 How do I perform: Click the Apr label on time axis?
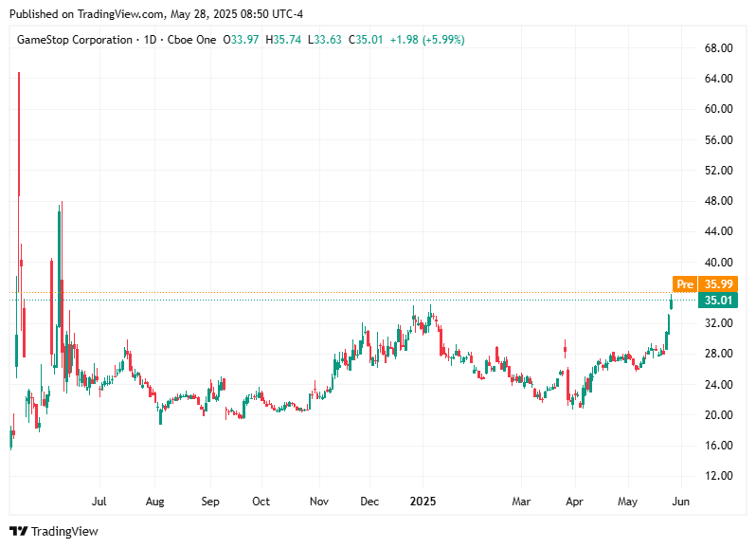point(574,502)
